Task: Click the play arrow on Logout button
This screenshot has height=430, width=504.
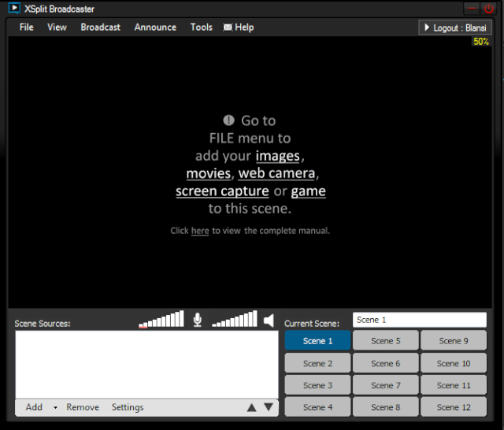Action: click(427, 28)
